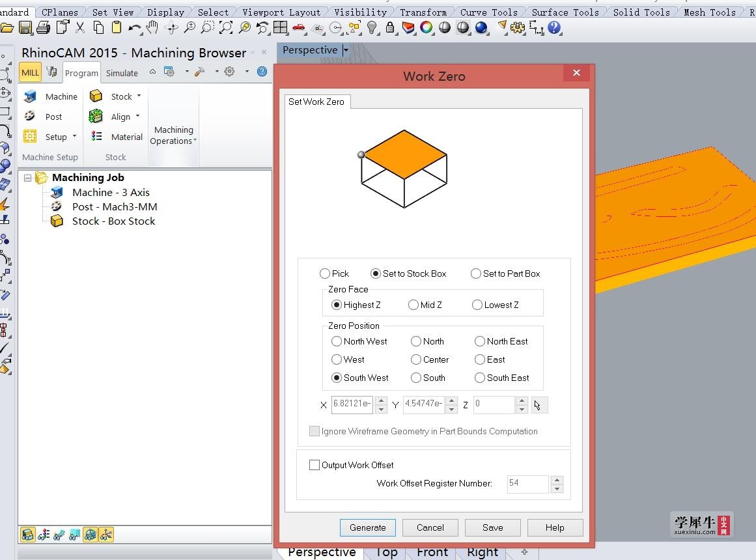The width and height of the screenshot is (756, 560).
Task: Click the padlock Lock Objects icon
Action: [389, 27]
